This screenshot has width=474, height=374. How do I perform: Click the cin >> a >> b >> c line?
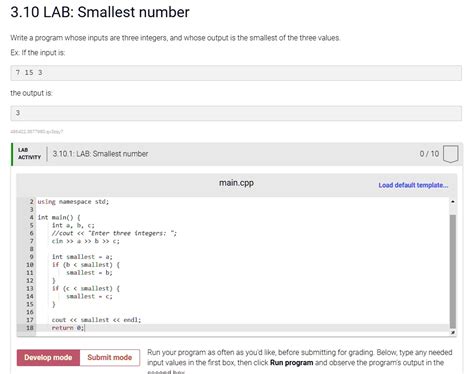click(85, 241)
